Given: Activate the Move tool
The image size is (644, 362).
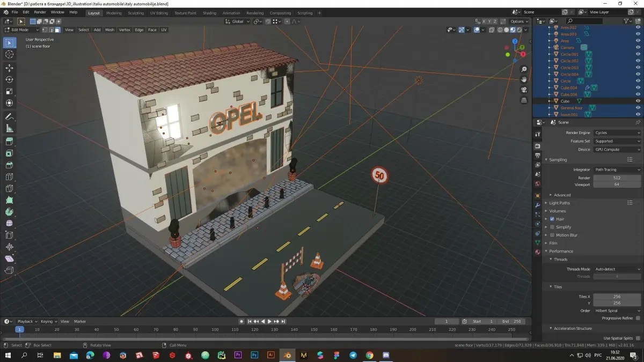Looking at the screenshot, I should point(9,68).
